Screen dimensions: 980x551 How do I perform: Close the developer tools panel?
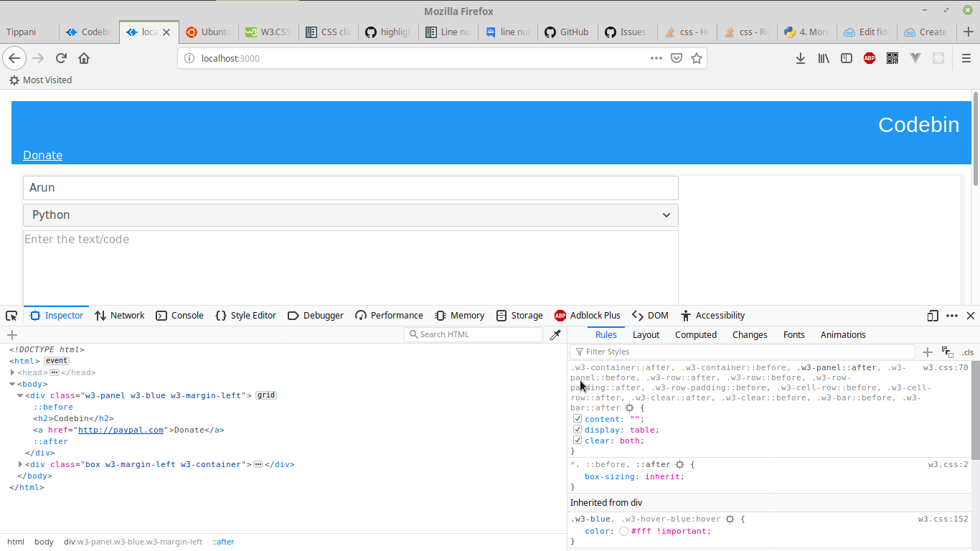[971, 316]
